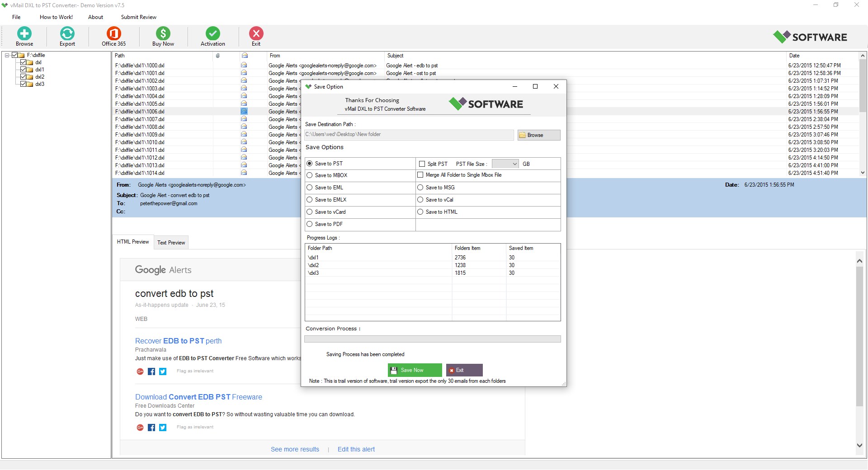Select the dxl folder in the tree
This screenshot has height=470, width=868.
[x=38, y=62]
